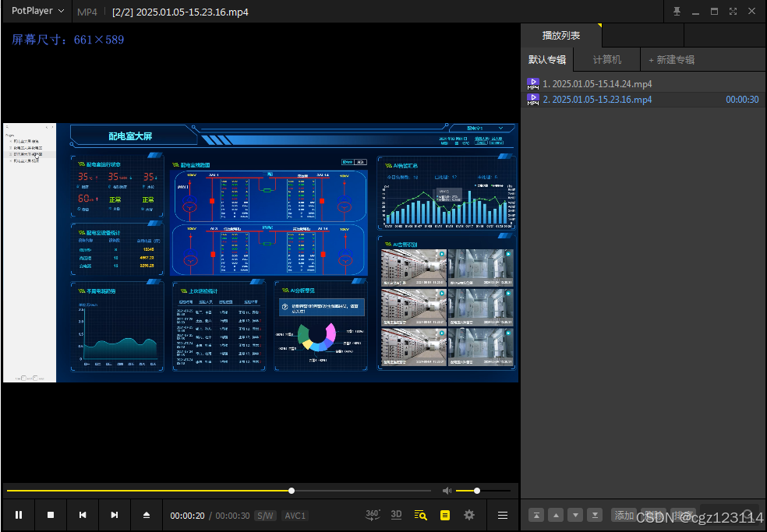Click the eject/open file icon
Screen dimensions: 767x532
147,515
